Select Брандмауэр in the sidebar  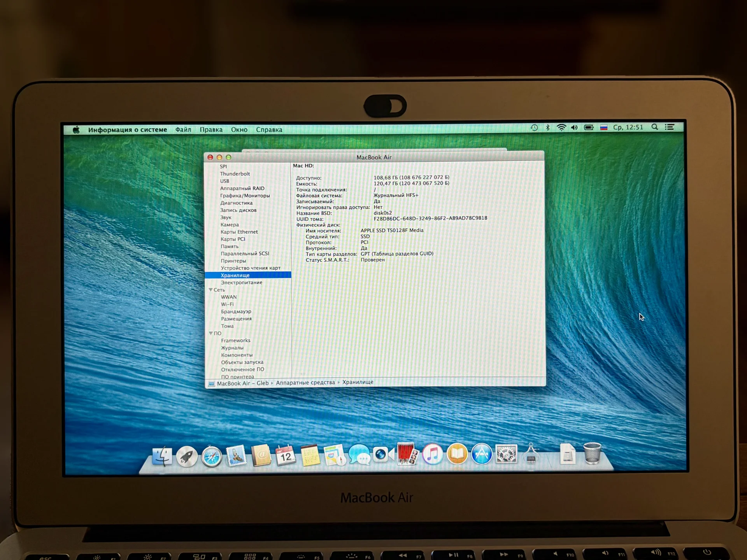pos(236,311)
